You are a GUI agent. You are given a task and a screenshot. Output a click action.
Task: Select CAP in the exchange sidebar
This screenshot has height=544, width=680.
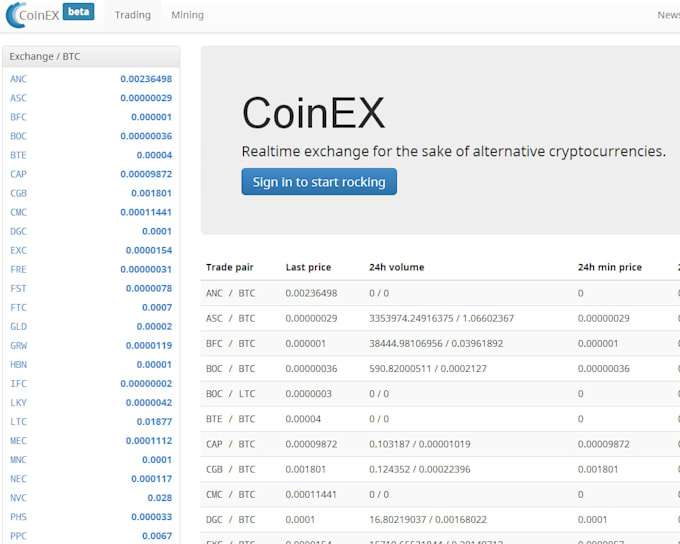(x=19, y=174)
